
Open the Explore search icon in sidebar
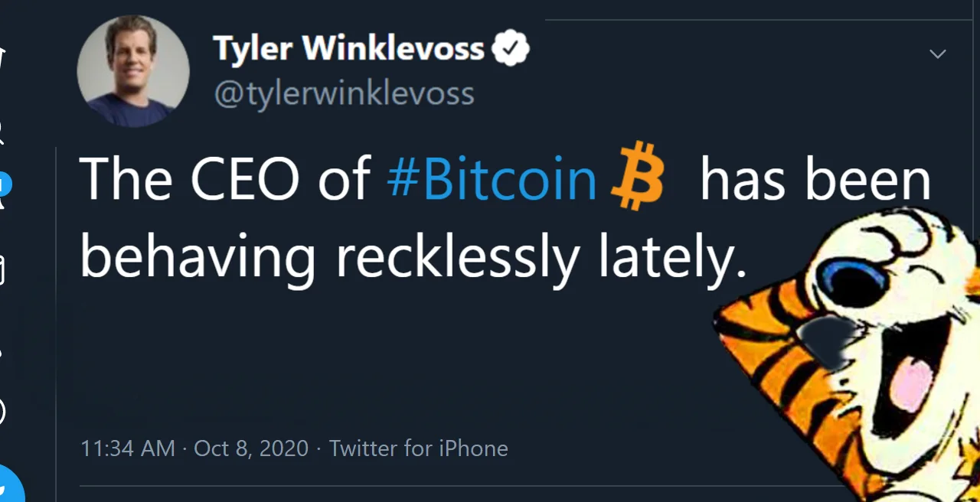coord(2,132)
